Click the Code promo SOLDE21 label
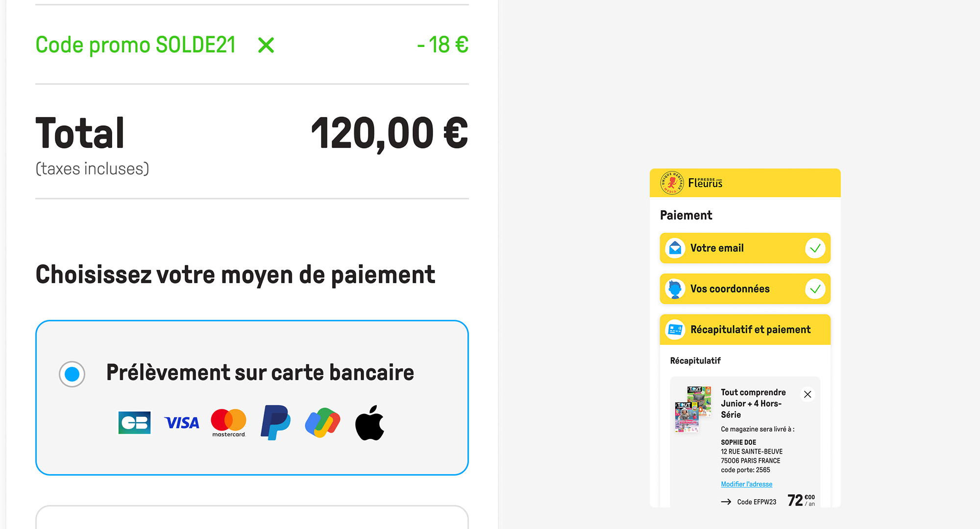 136,46
